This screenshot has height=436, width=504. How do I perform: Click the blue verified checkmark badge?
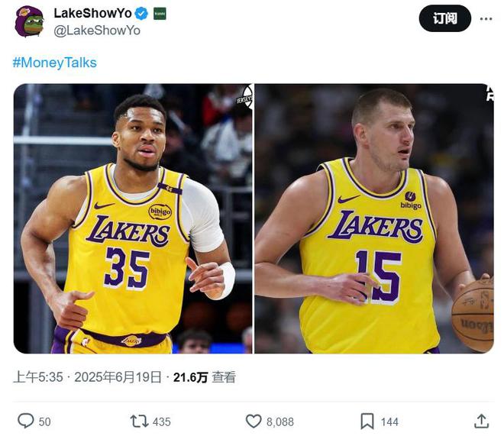[x=142, y=14]
